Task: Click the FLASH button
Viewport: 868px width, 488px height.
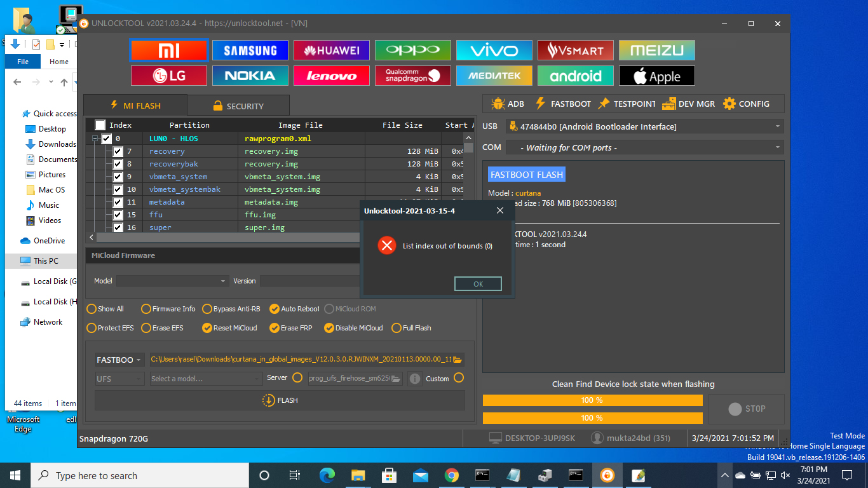Action: click(280, 400)
